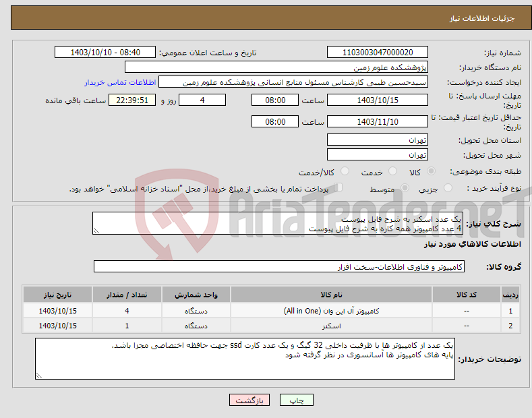Click the resize handle of شرح کلی نیاز box
Image resolution: width=532 pixels, height=418 pixels.
coord(96,231)
